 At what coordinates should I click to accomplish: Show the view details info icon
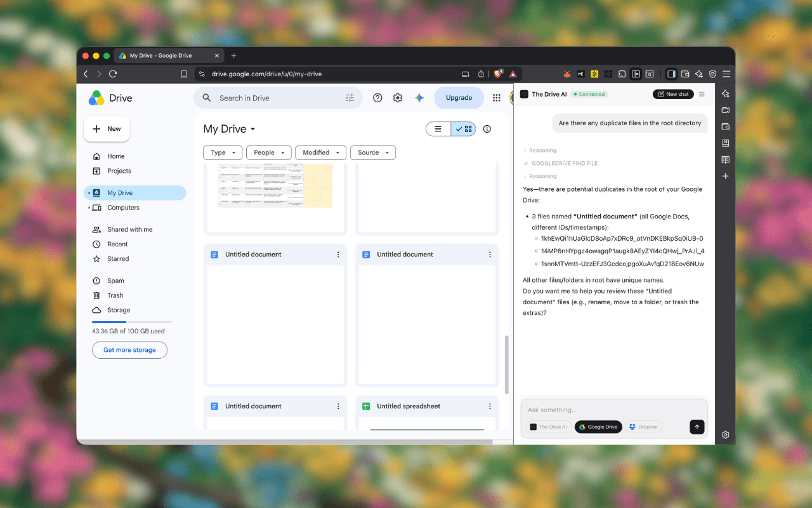coord(487,129)
